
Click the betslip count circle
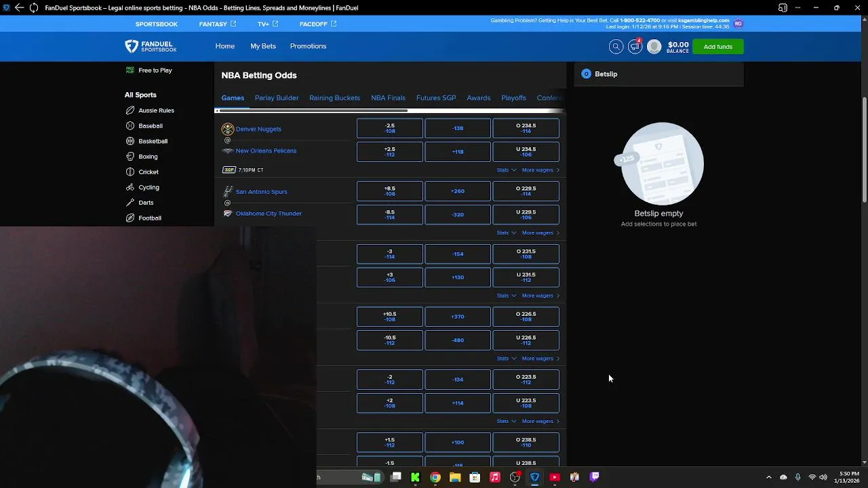click(x=586, y=74)
